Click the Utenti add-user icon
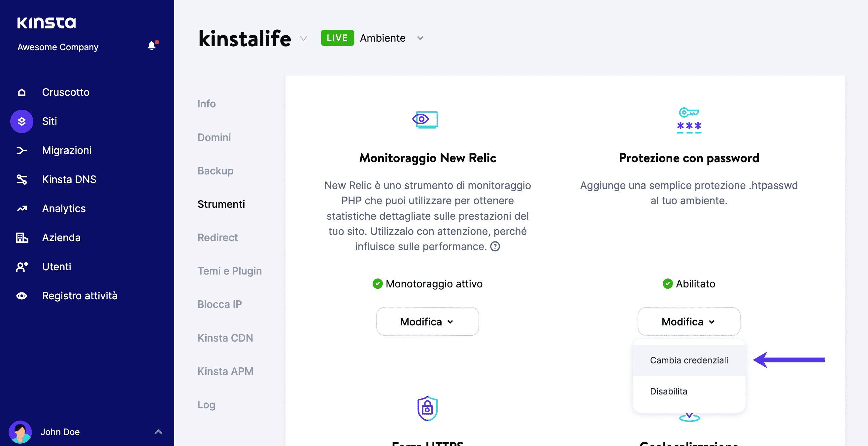The height and width of the screenshot is (446, 868). (x=22, y=267)
